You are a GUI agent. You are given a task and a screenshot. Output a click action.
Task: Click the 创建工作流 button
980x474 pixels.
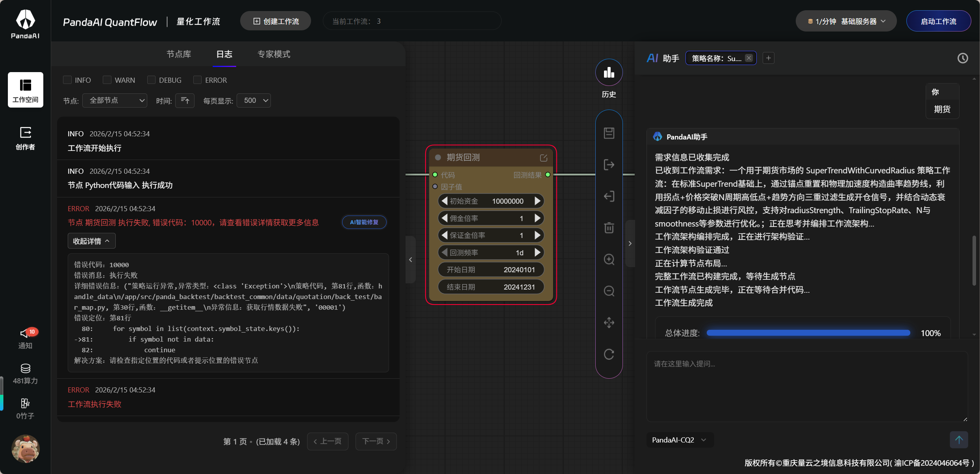[x=276, y=21]
